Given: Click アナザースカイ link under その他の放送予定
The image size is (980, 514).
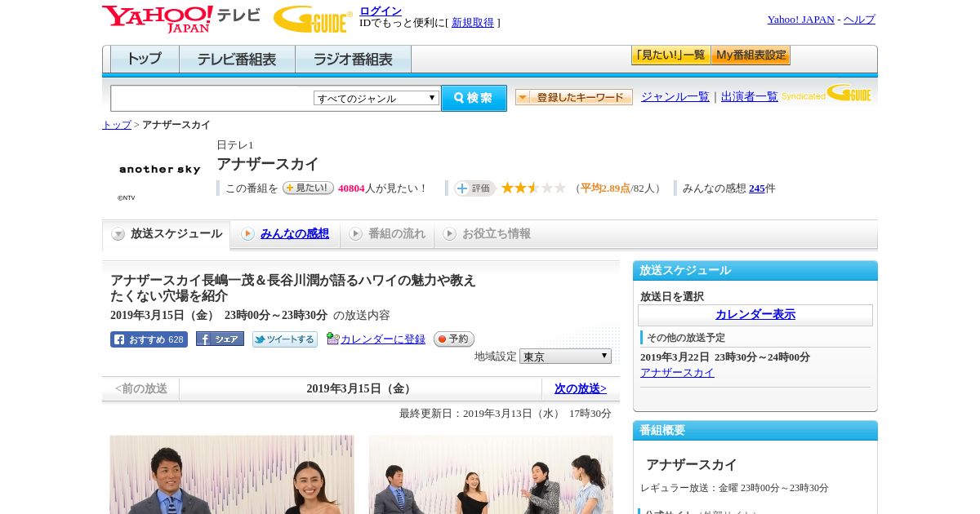Looking at the screenshot, I should [677, 372].
